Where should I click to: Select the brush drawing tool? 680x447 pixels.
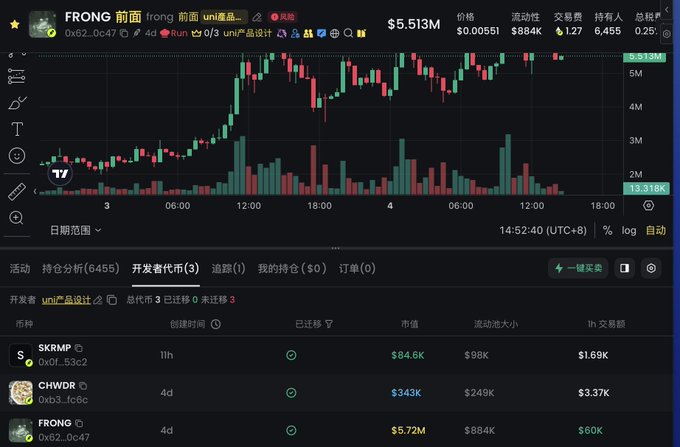click(x=17, y=103)
